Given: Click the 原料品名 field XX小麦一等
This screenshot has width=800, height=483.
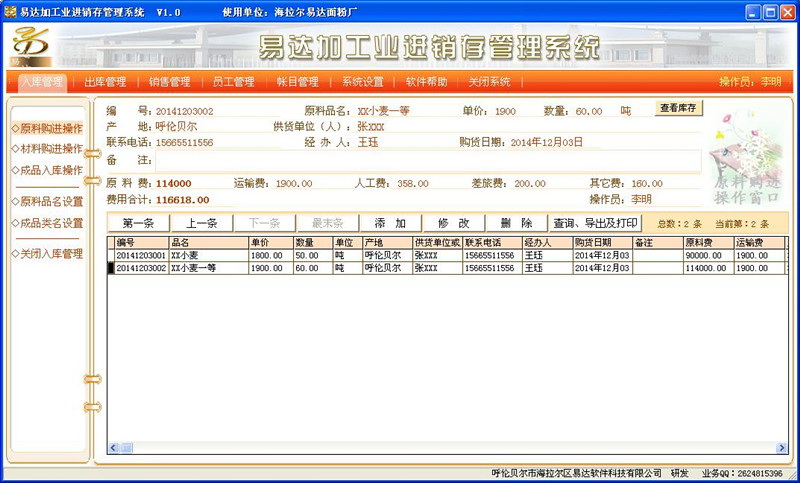Looking at the screenshot, I should (384, 111).
